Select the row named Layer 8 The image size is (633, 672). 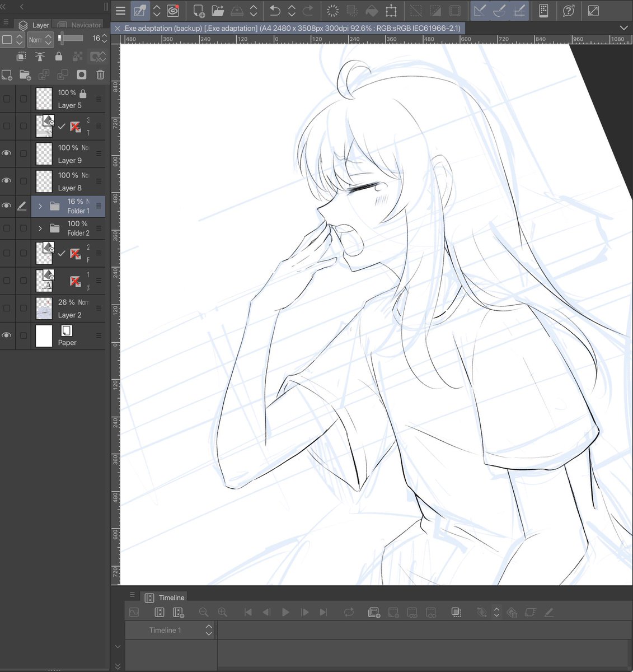point(68,181)
